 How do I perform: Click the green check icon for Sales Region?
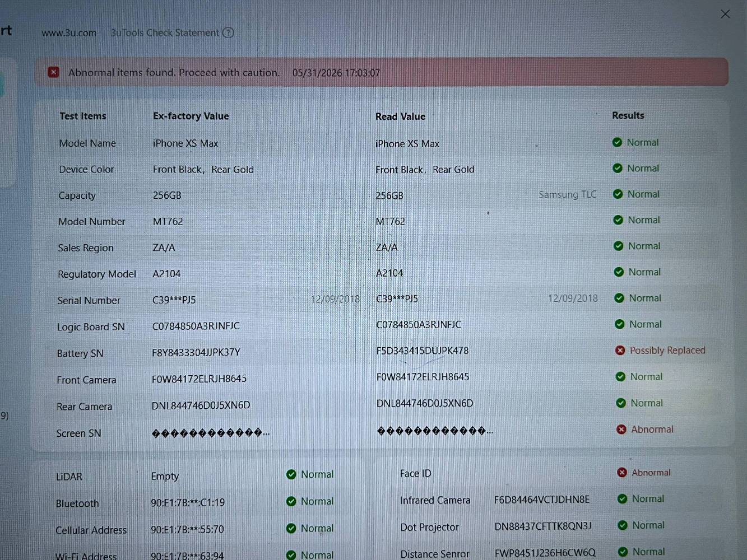(619, 246)
